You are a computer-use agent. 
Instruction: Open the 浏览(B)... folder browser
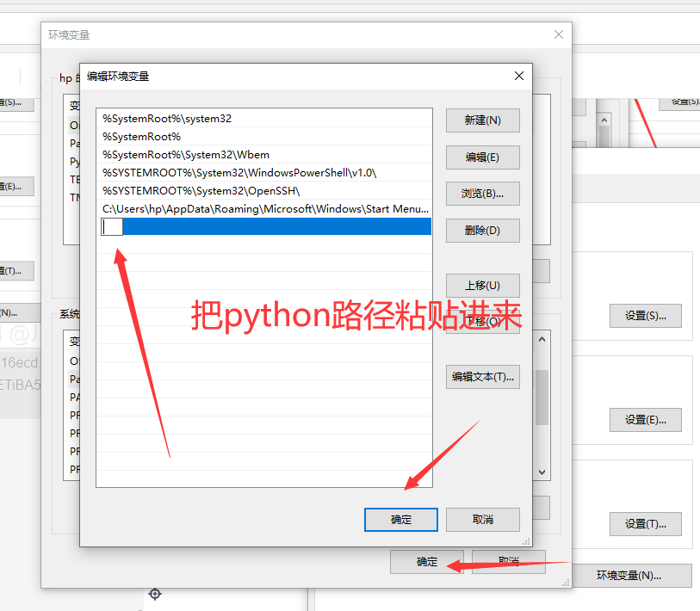482,194
